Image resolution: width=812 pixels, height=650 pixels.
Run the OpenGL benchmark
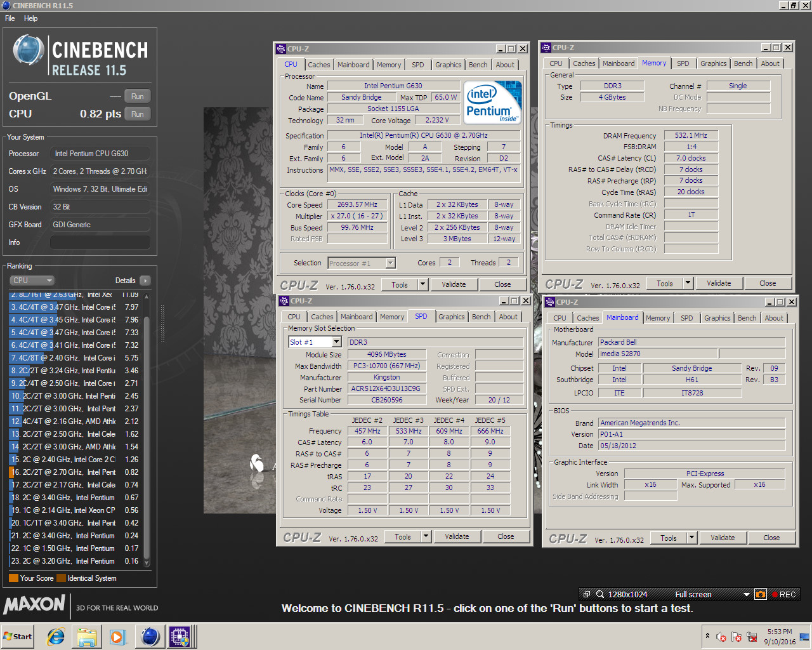tap(137, 96)
